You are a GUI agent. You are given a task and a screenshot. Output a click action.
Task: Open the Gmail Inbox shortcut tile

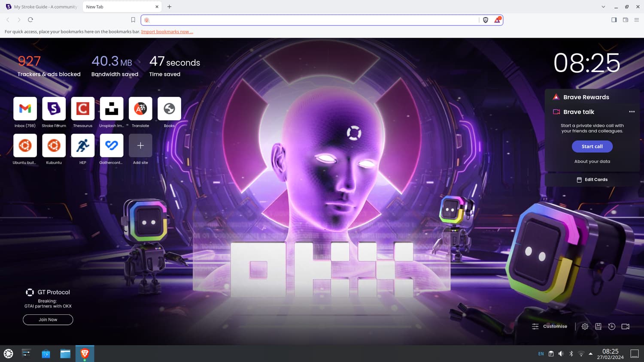pyautogui.click(x=25, y=109)
